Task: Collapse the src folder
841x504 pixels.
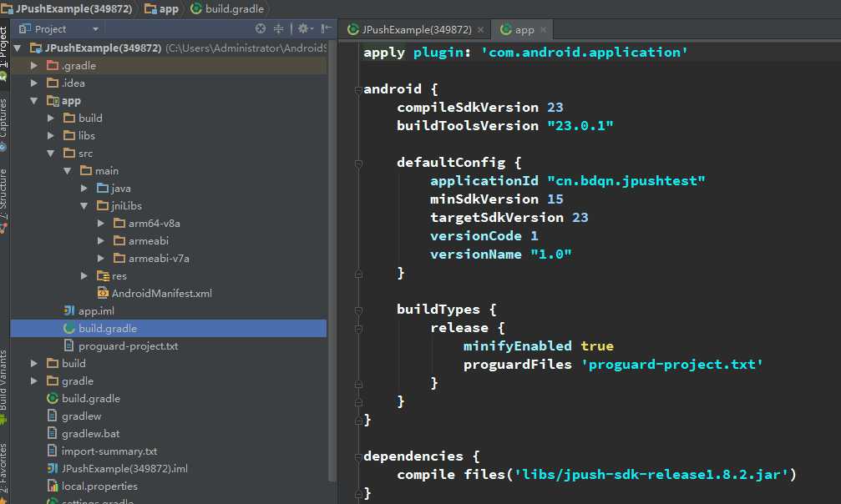Action: 51,154
